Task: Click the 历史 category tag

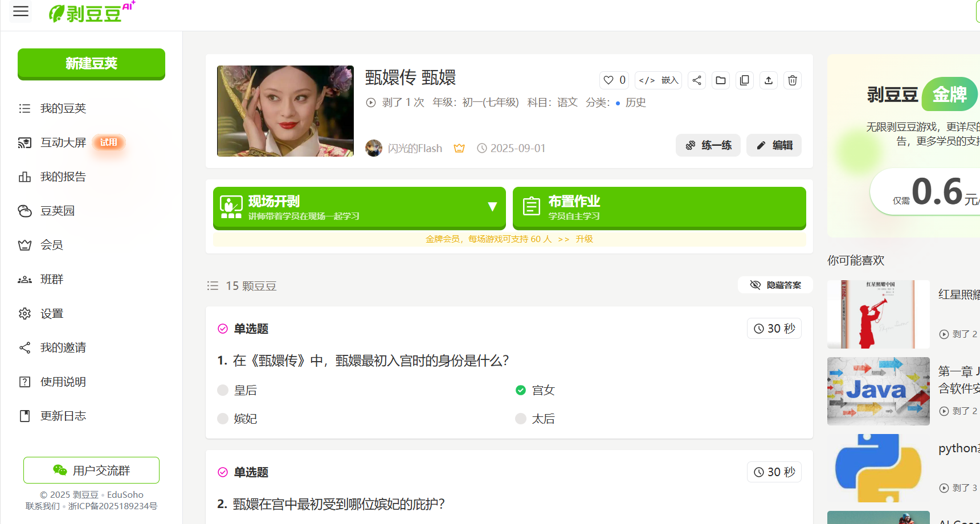Action: [x=635, y=103]
